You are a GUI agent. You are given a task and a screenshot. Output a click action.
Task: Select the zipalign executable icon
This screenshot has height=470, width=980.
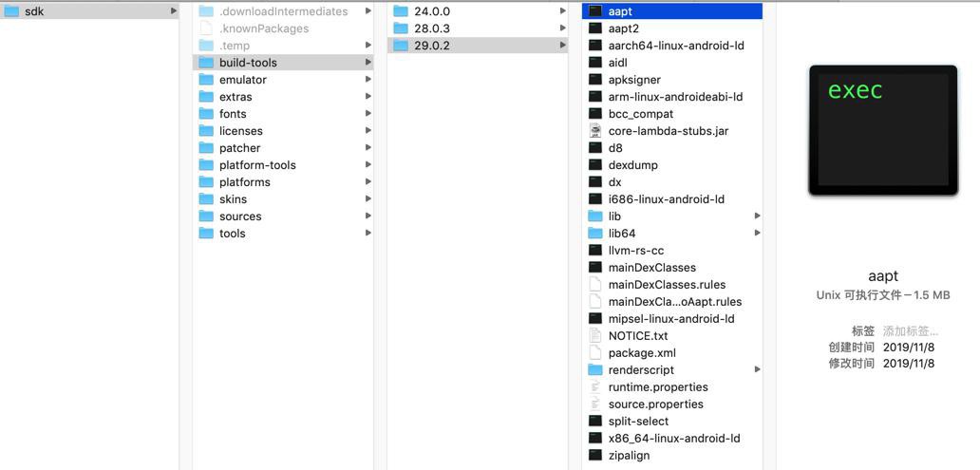pos(595,455)
